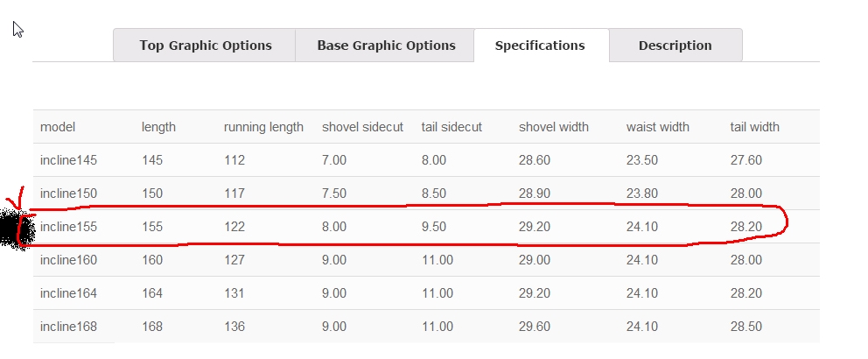Select the incline145 model cell

[x=68, y=160]
